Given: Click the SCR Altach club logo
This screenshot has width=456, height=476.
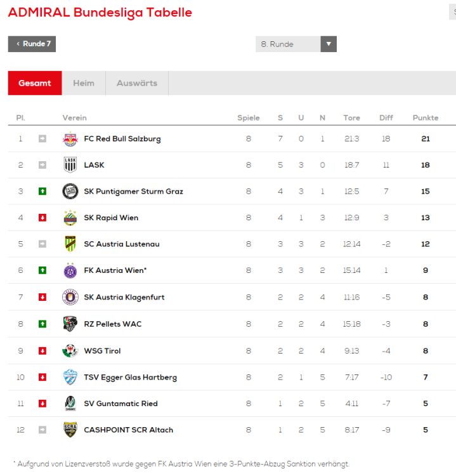Looking at the screenshot, I should click(70, 430).
